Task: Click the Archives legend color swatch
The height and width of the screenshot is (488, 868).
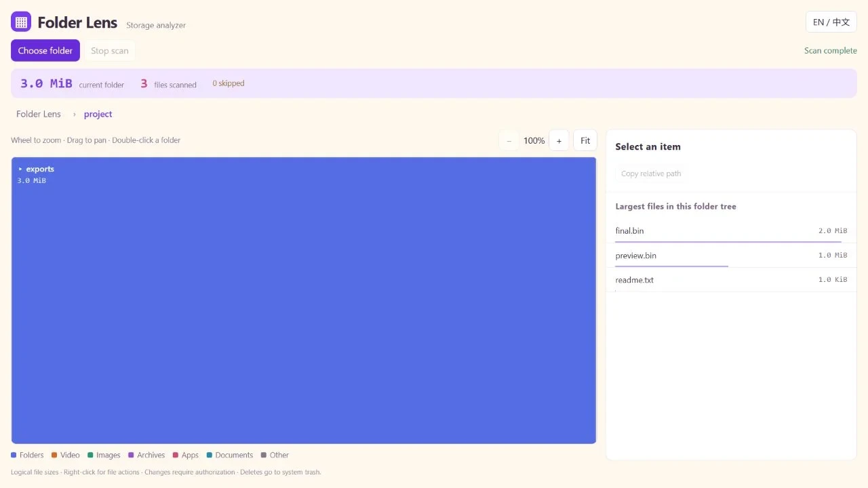Action: coord(131,455)
